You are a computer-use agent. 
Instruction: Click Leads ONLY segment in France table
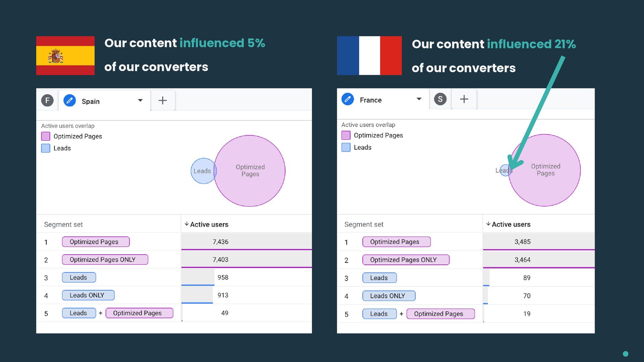[x=389, y=296]
